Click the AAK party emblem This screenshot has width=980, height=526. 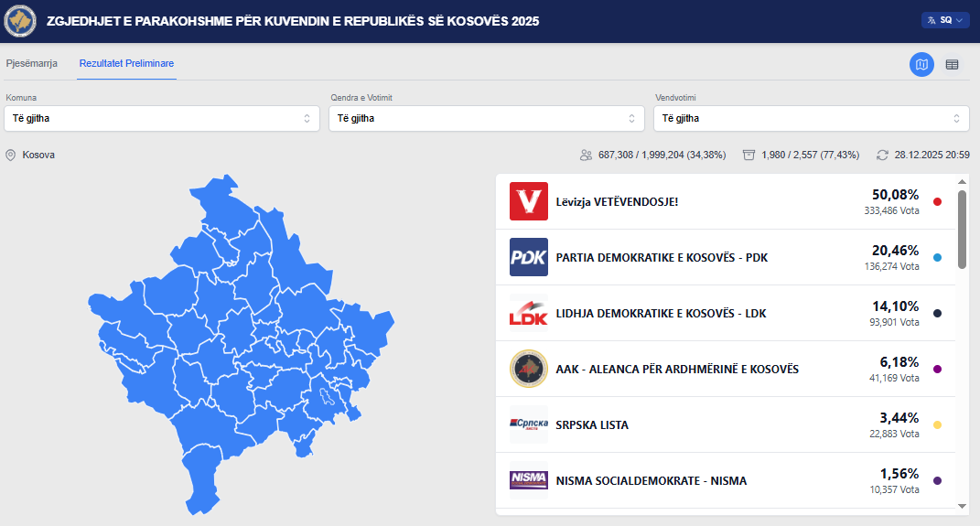pos(528,369)
